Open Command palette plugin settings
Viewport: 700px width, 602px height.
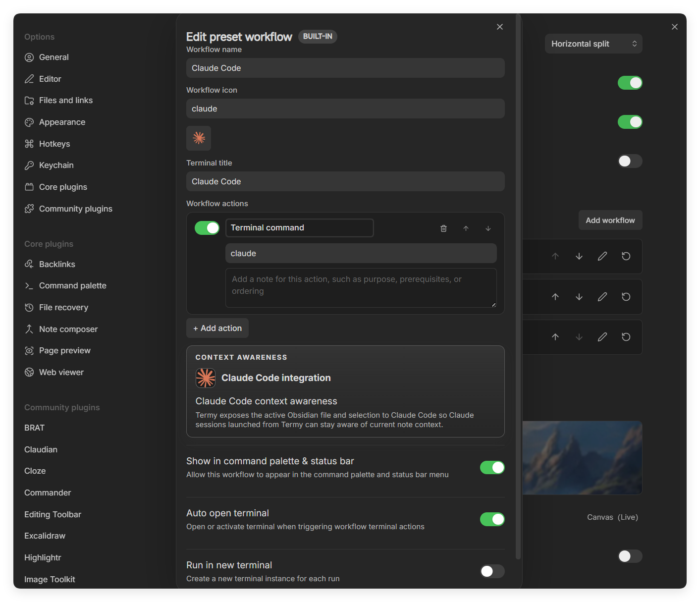click(x=65, y=286)
